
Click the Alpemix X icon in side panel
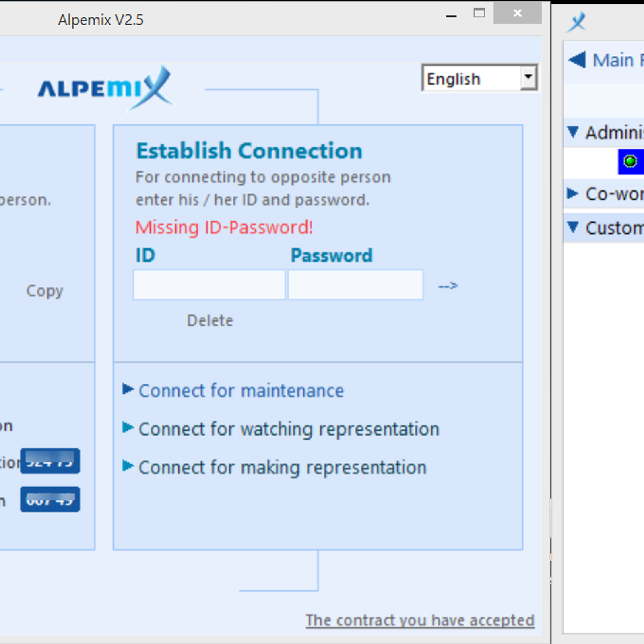pos(576,22)
